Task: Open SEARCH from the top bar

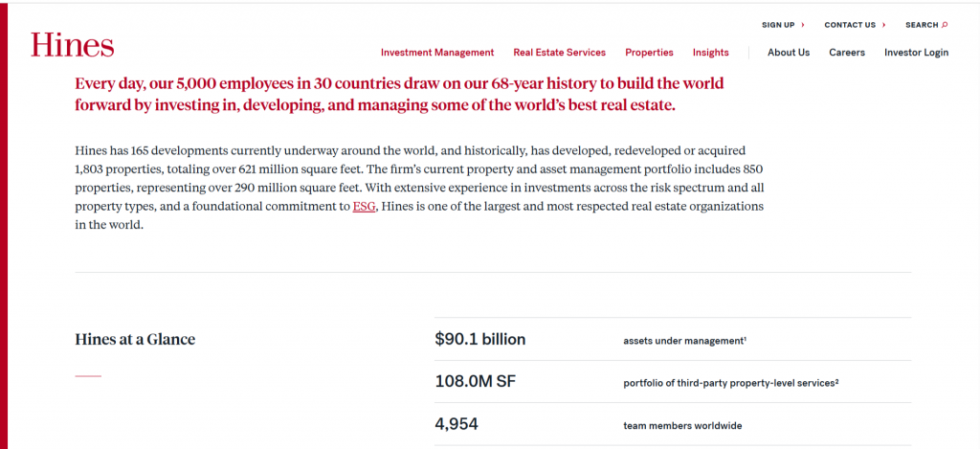Action: pos(922,25)
